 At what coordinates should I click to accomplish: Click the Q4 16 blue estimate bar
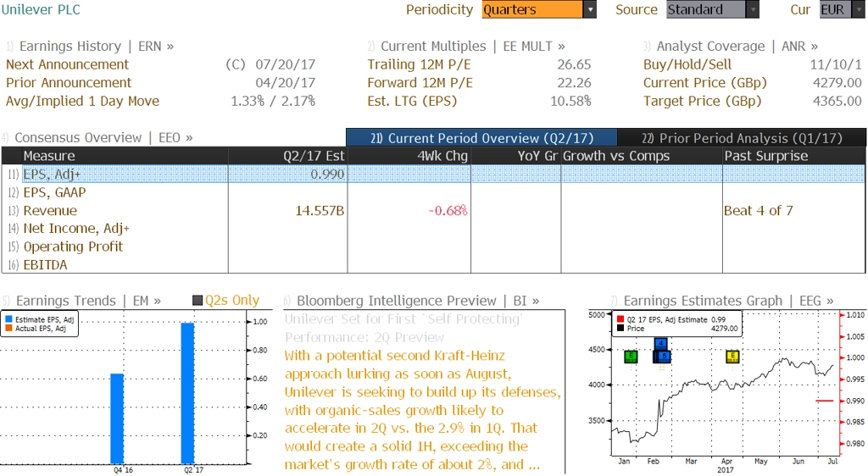pos(117,418)
